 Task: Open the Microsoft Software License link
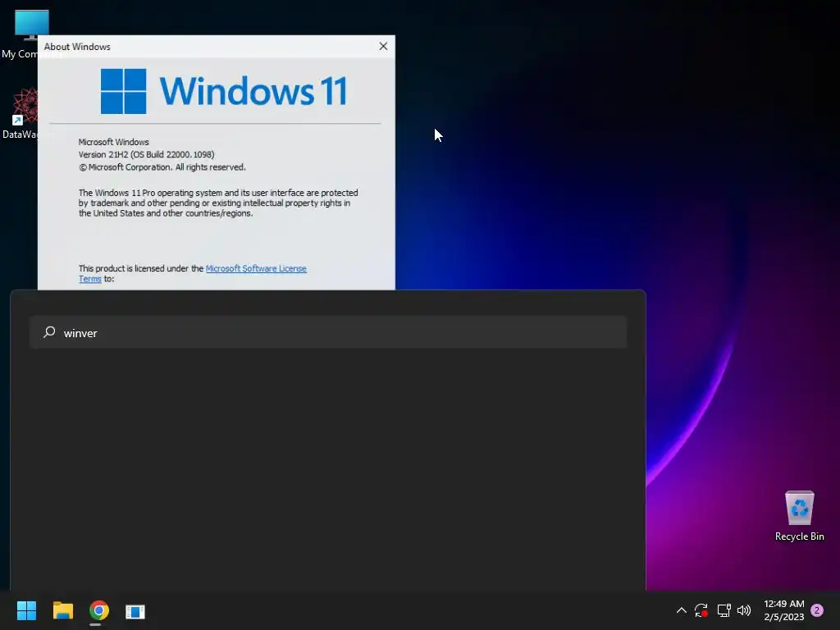coord(256,268)
